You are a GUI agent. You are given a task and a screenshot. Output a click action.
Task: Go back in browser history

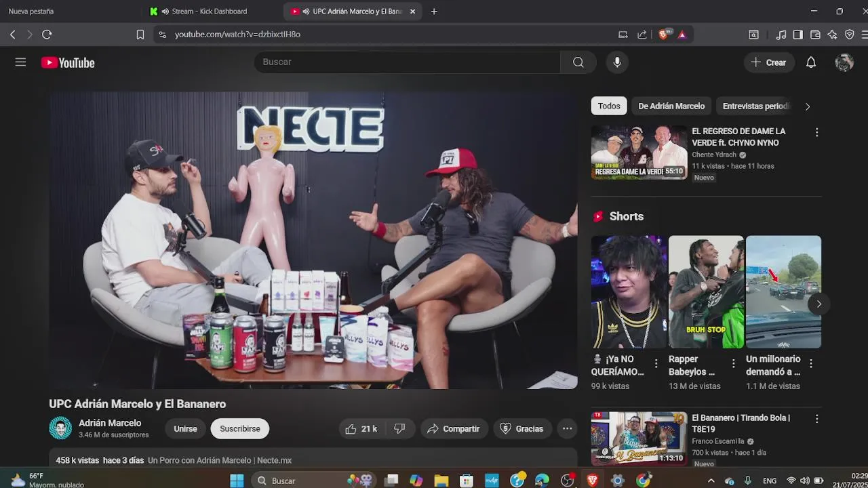pyautogui.click(x=12, y=34)
